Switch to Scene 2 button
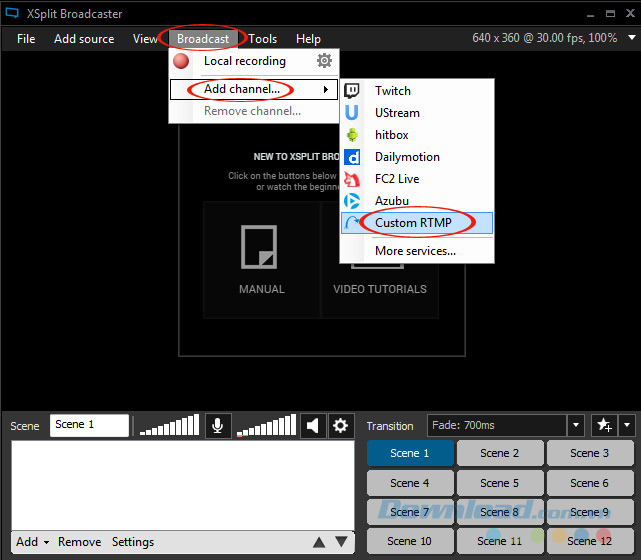The height and width of the screenshot is (560, 641). point(500,453)
